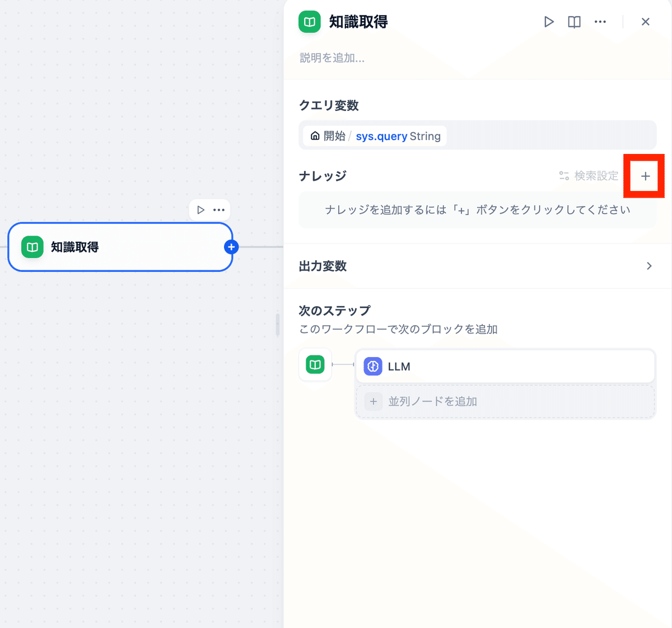Close the 知識取得 settings panel
The image size is (672, 628).
pos(646,22)
